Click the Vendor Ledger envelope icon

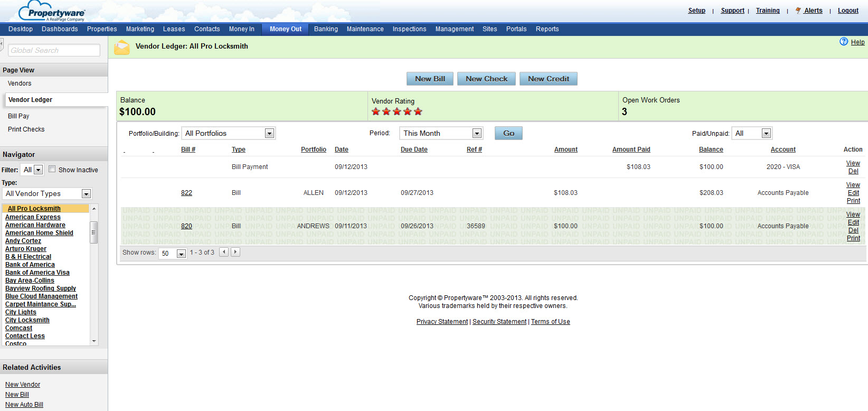point(122,47)
